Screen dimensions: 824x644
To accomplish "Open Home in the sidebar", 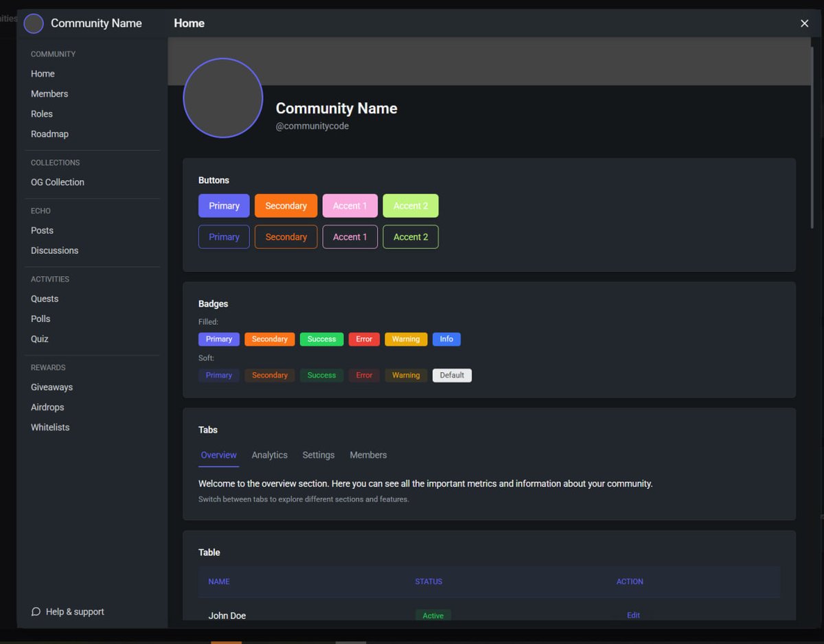I will [43, 73].
